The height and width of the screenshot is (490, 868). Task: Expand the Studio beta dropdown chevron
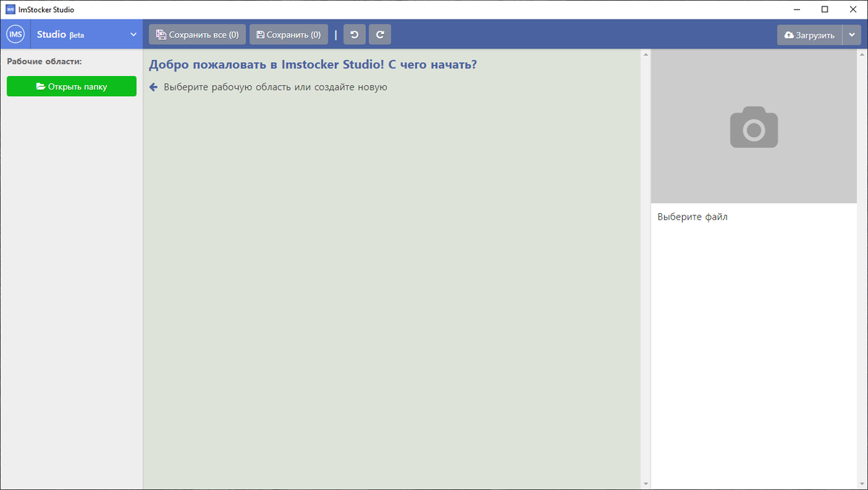click(x=133, y=35)
